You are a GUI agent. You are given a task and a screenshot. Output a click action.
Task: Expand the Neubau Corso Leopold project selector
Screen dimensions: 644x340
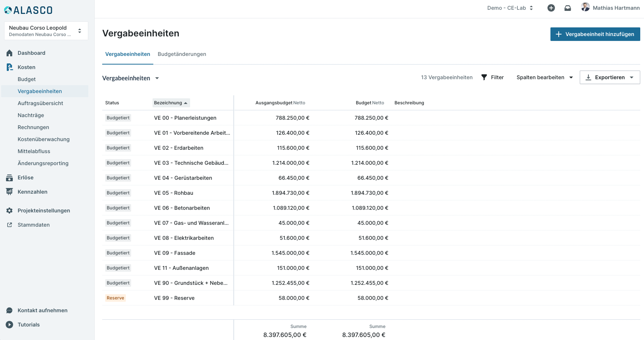tap(46, 31)
